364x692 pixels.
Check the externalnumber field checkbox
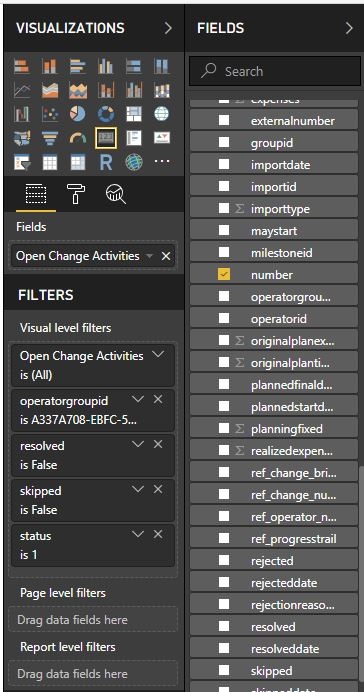224,120
